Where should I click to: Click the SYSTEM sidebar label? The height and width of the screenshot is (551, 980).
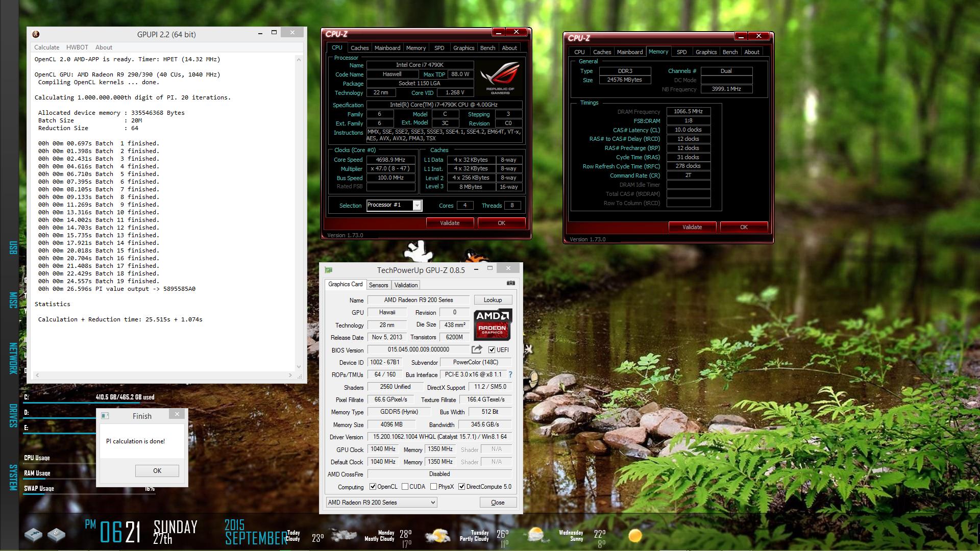click(13, 478)
